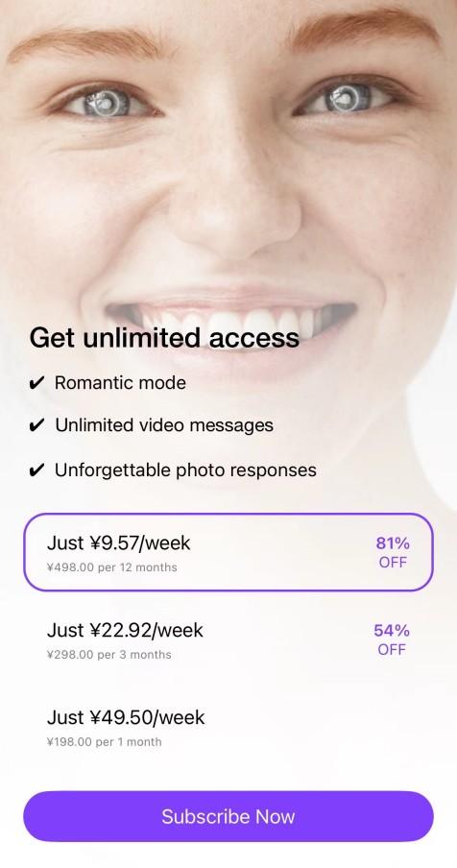Pick the ¥49.50/week monthly plan

228,727
